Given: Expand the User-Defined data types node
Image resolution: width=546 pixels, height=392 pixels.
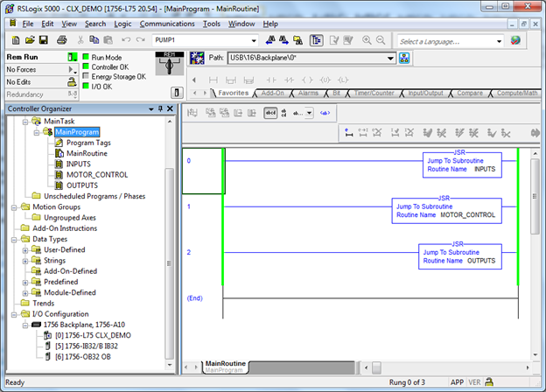Looking at the screenshot, I should tap(25, 250).
